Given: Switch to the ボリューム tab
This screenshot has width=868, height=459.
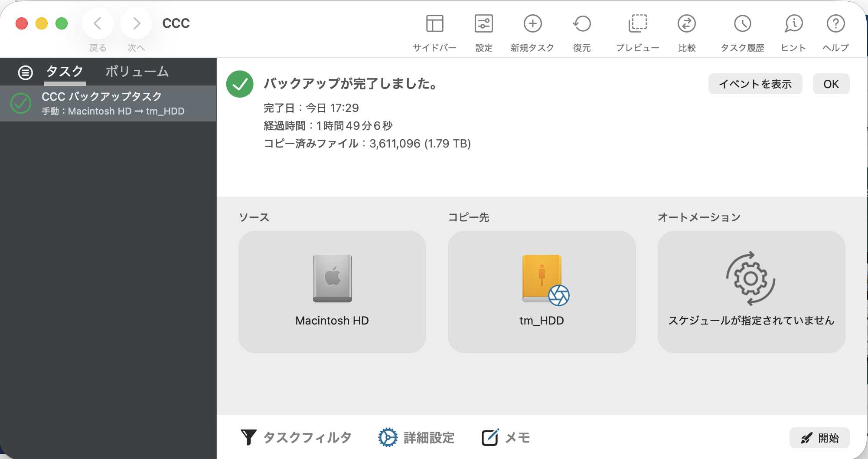Looking at the screenshot, I should pyautogui.click(x=137, y=72).
